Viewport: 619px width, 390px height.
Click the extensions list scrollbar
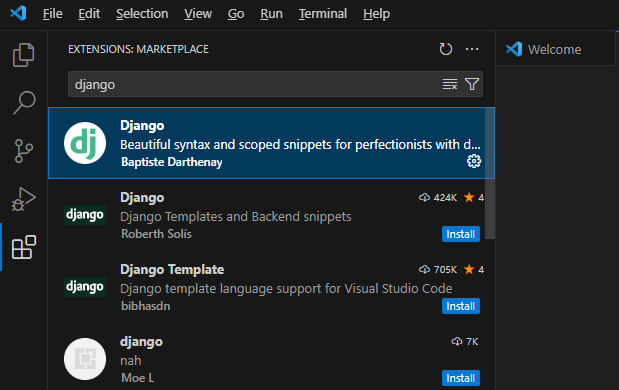[490, 173]
